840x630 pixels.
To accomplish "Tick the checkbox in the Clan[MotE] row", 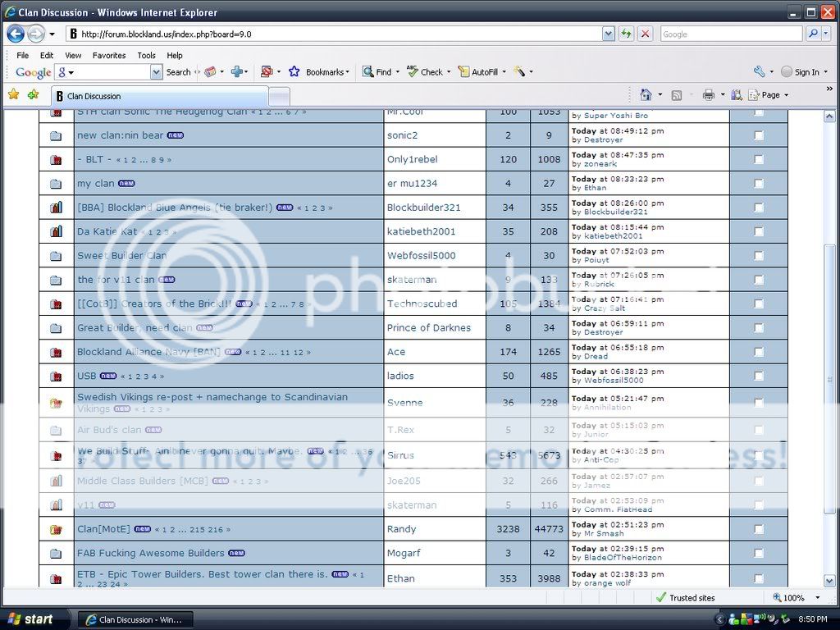I will tap(758, 529).
